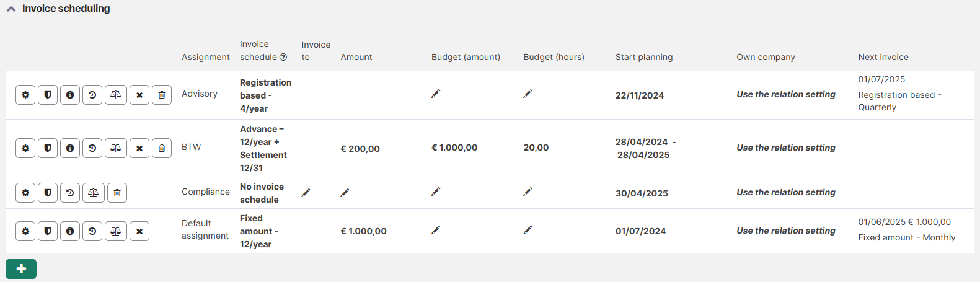Open the 'No invoice schedule' entry for Compliance
Screen dimensions: 980x282
(262, 193)
